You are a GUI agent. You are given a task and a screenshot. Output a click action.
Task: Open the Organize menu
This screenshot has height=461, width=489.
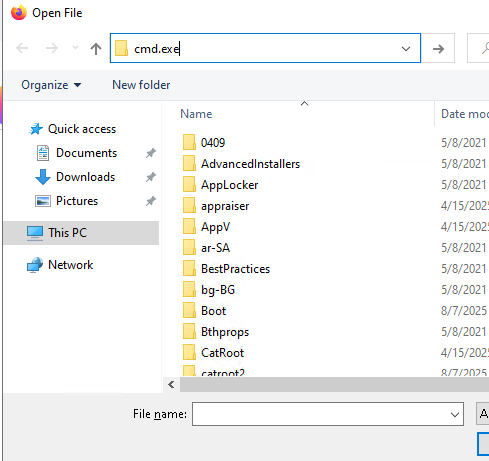point(51,85)
